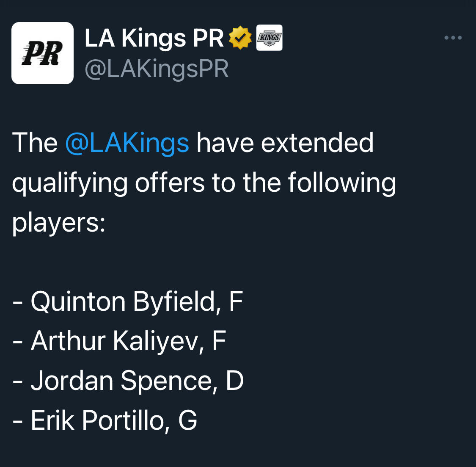Visit the @LAKingsPR handle
476x467 pixels.
tap(157, 69)
